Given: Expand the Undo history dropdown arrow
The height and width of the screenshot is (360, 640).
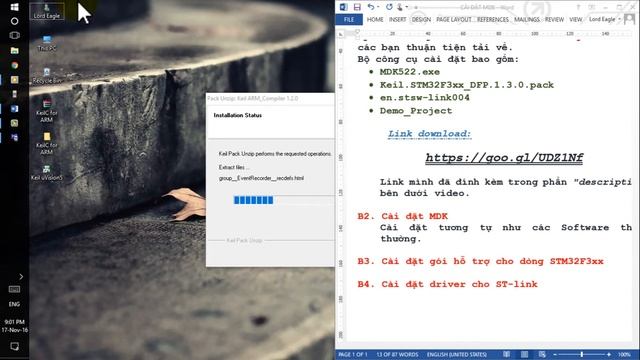Looking at the screenshot, I should click(378, 7).
